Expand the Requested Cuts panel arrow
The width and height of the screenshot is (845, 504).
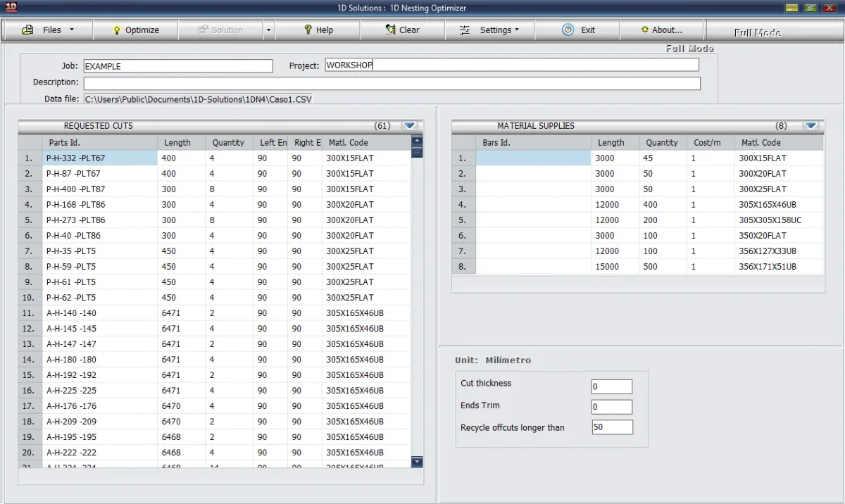pyautogui.click(x=410, y=126)
